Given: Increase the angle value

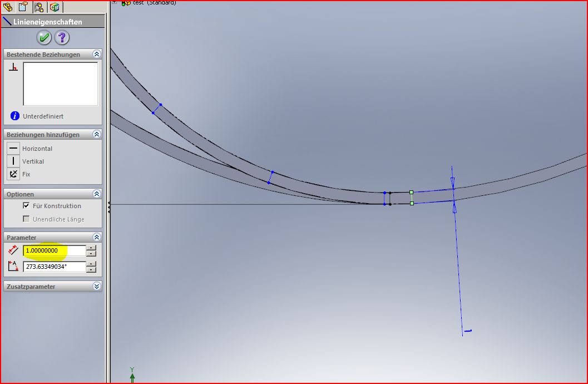Looking at the screenshot, I should [91, 264].
